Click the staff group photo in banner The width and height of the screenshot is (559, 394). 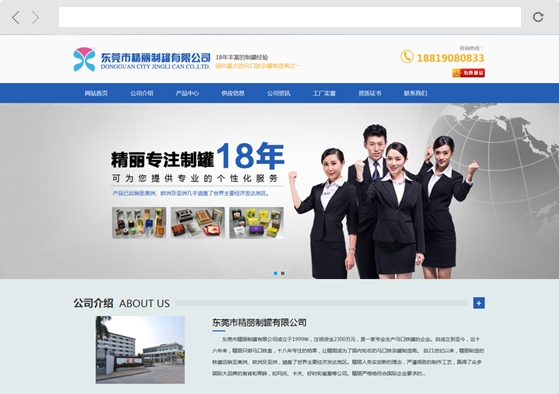click(x=384, y=201)
